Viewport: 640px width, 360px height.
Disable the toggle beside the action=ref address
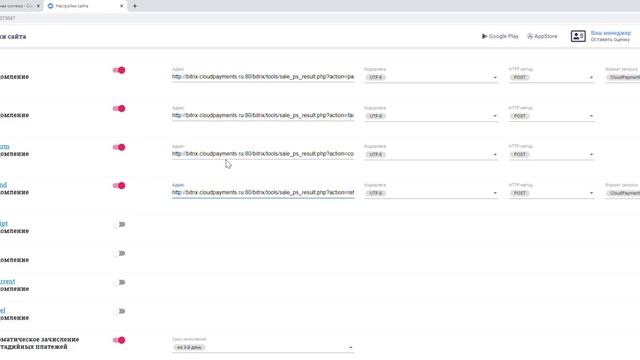pos(119,186)
